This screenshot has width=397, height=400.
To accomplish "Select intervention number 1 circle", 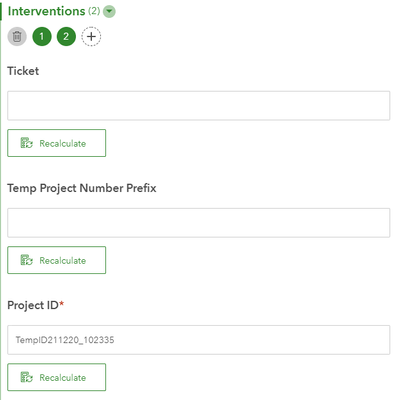I will [42, 36].
